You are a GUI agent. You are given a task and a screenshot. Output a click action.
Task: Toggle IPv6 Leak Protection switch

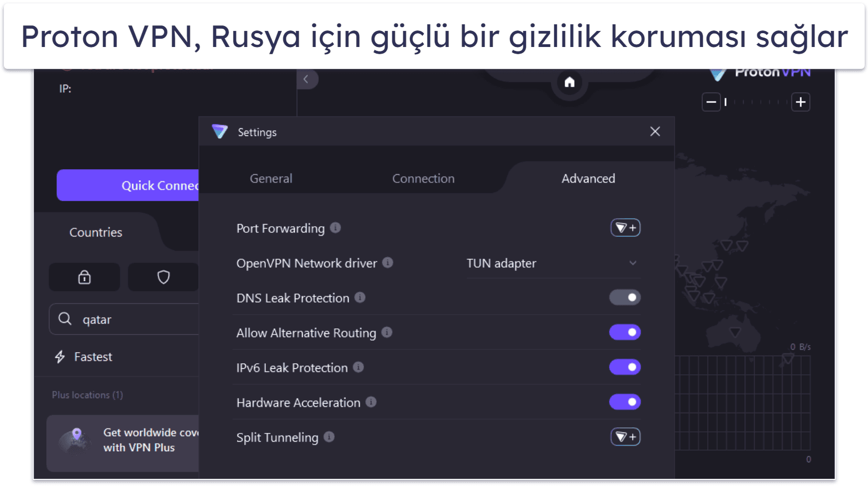point(625,367)
